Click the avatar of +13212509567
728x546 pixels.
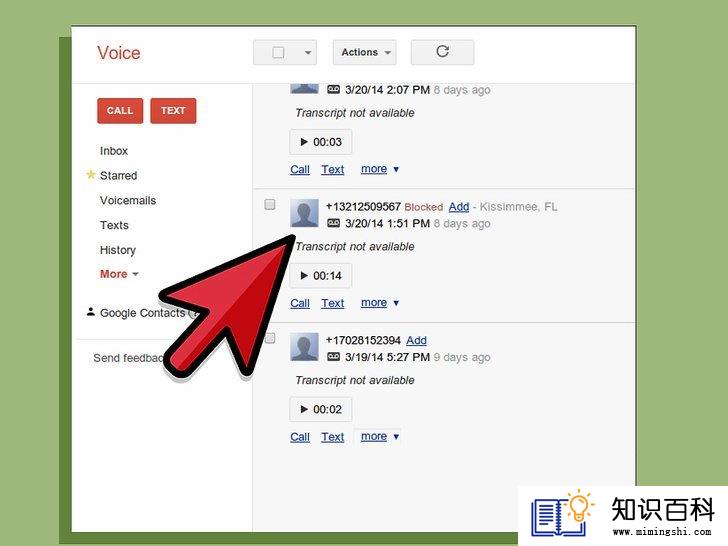point(304,213)
